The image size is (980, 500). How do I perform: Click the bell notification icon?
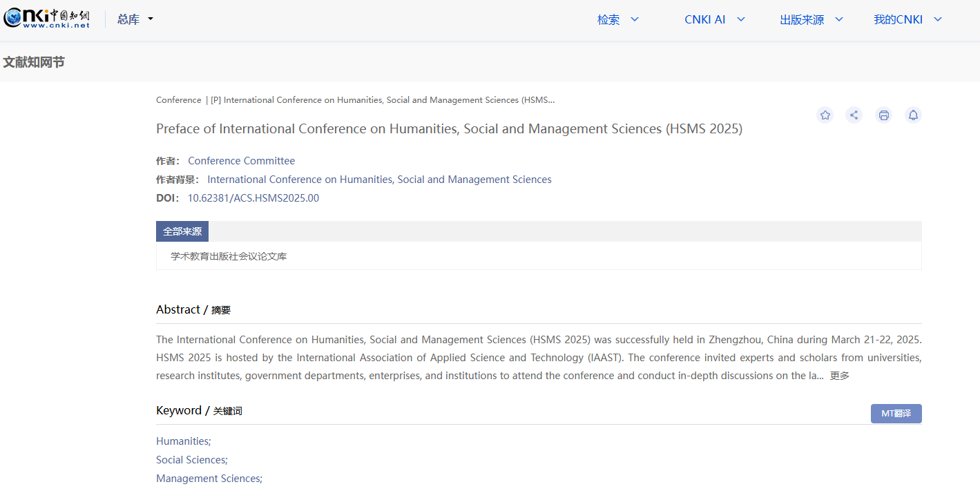913,115
